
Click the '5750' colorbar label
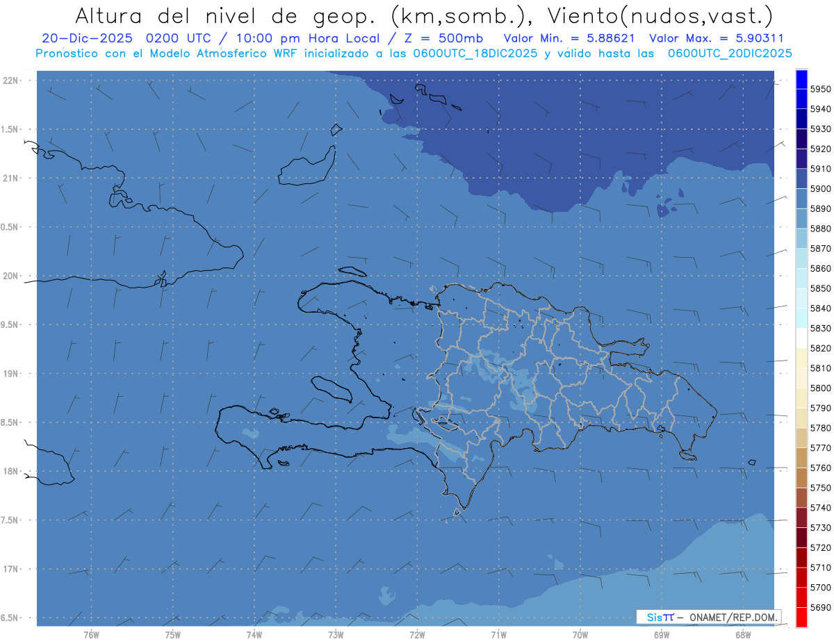[820, 488]
